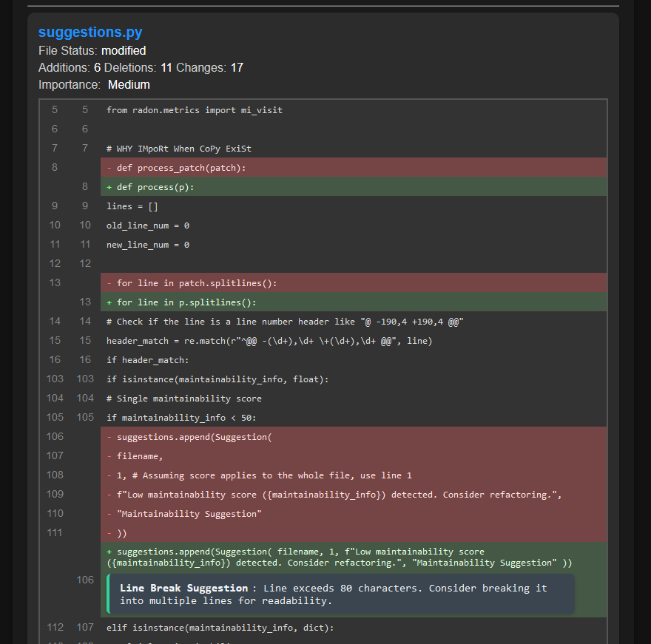Click the 'from radon.metrics import mi_visit' line
The width and height of the screenshot is (651, 644).
coord(195,110)
